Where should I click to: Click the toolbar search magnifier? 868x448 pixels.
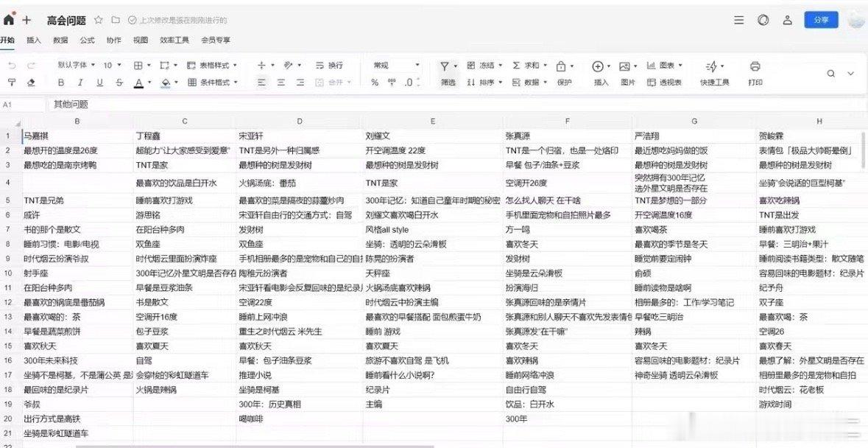831,74
